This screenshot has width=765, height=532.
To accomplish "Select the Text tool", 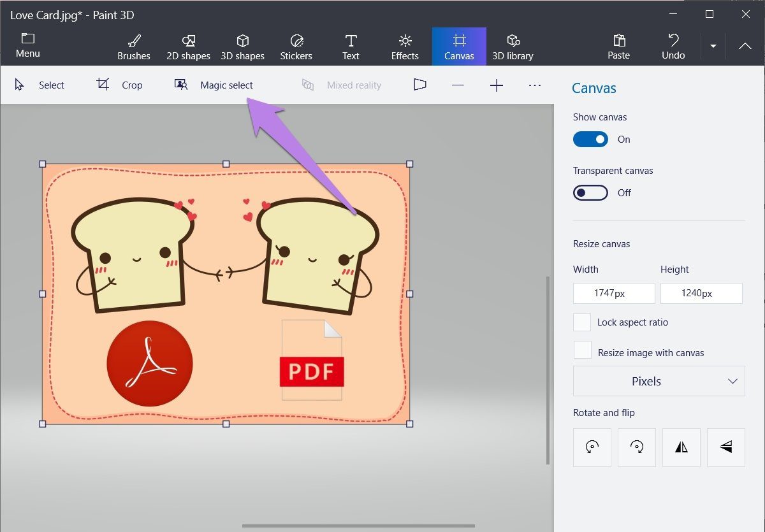I will click(351, 47).
